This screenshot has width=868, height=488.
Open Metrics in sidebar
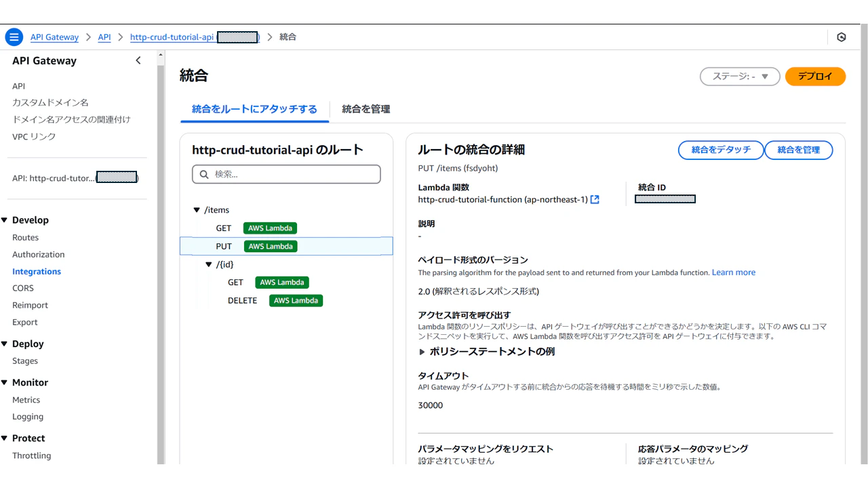coord(26,400)
